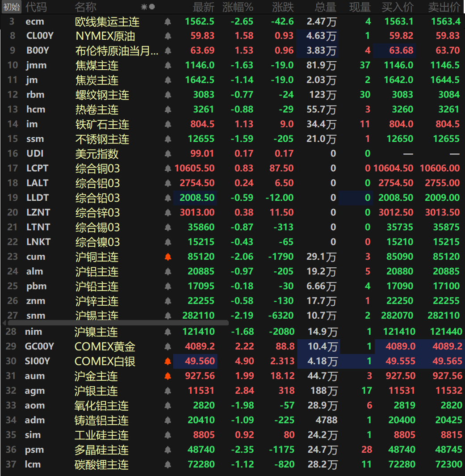Toggle alert bell for 螺纹钢主连
Image resolution: width=465 pixels, height=476 pixels.
tap(168, 95)
